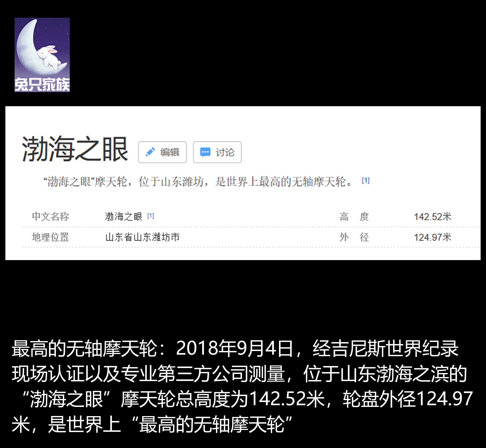
Task: Select the 中文名称 field label
Action: [x=50, y=217]
